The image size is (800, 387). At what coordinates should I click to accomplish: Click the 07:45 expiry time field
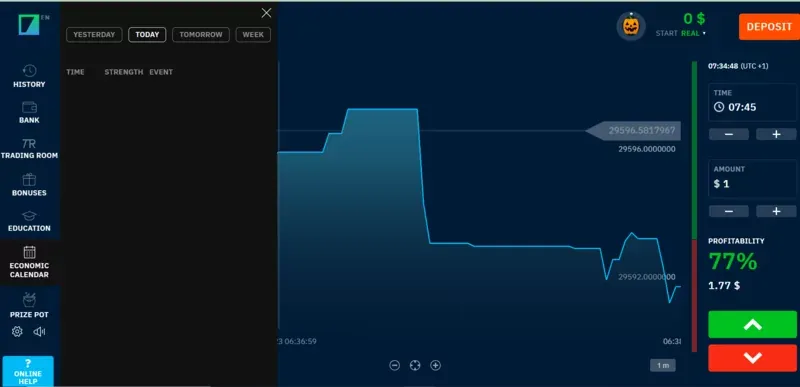752,102
